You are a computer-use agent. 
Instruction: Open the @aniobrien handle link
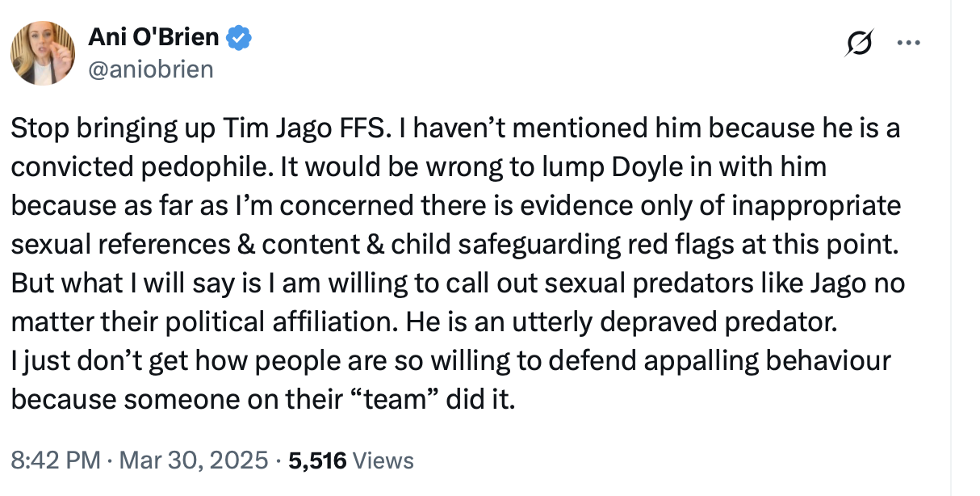pyautogui.click(x=149, y=69)
